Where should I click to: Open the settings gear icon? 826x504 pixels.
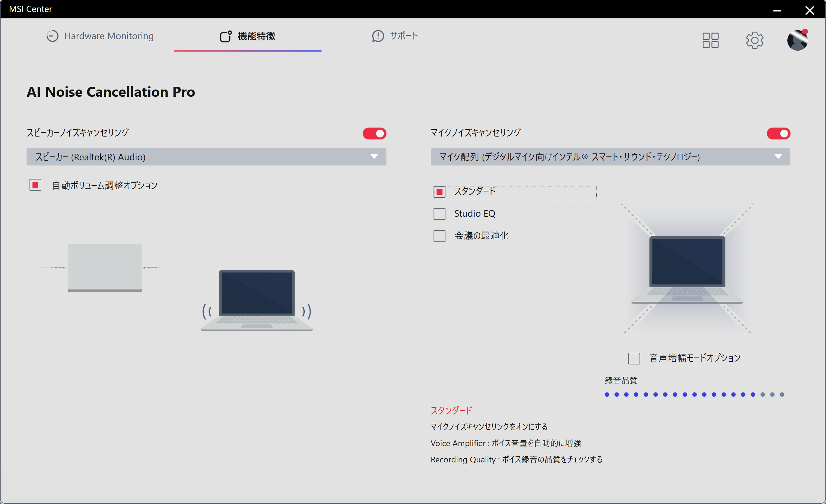pyautogui.click(x=755, y=40)
